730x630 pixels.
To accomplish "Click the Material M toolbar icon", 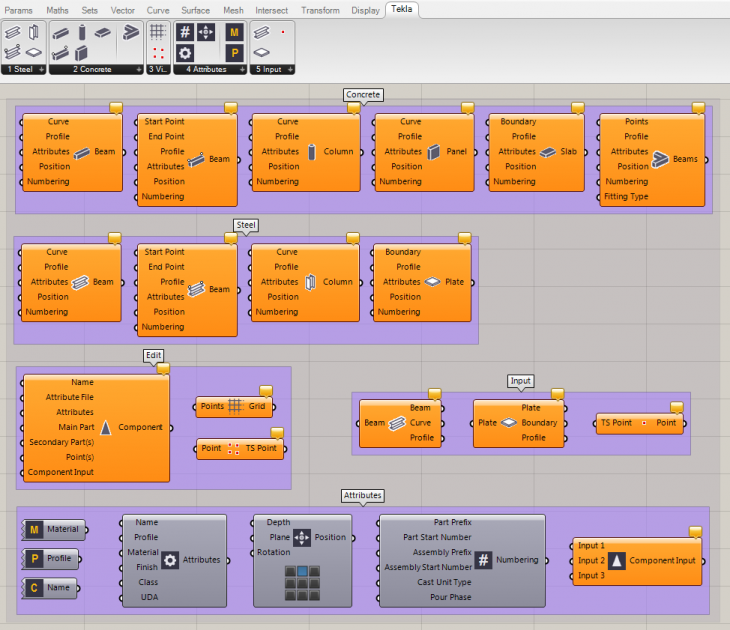I will coord(234,32).
